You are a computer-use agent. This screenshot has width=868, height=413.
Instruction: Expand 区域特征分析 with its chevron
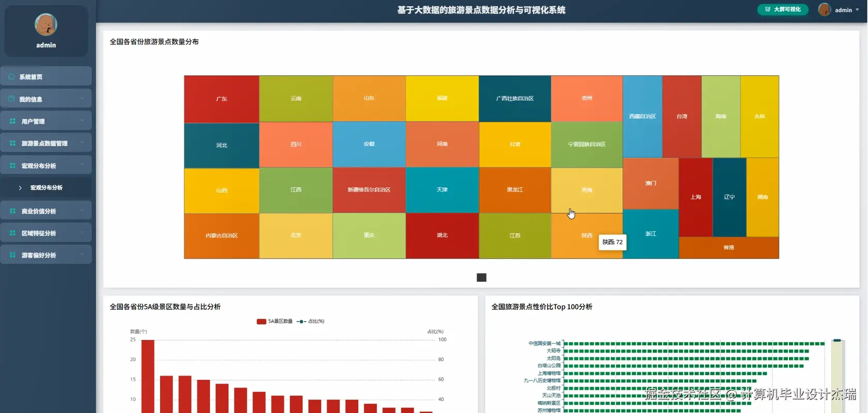82,233
